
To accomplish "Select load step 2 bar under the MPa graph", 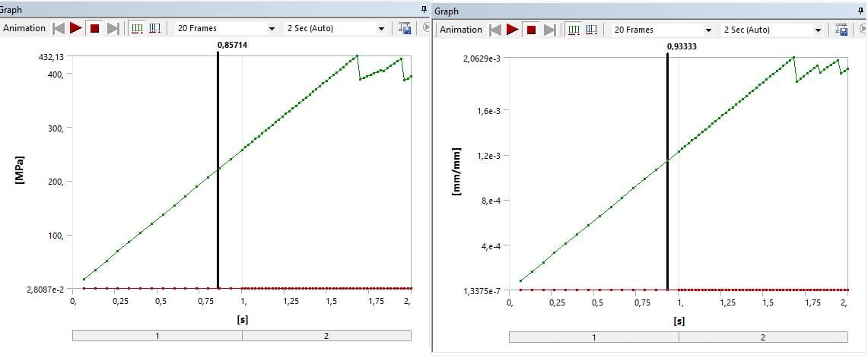I will click(x=326, y=336).
